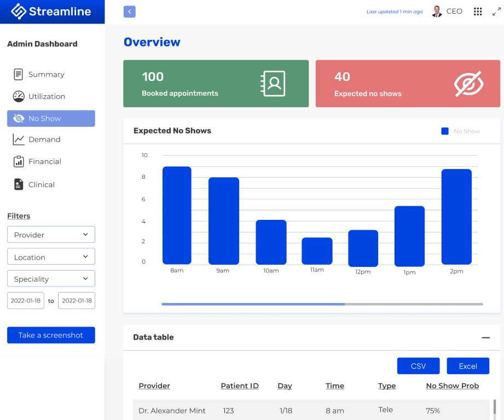
Task: Click the 9am bar in chart
Action: [x=224, y=221]
